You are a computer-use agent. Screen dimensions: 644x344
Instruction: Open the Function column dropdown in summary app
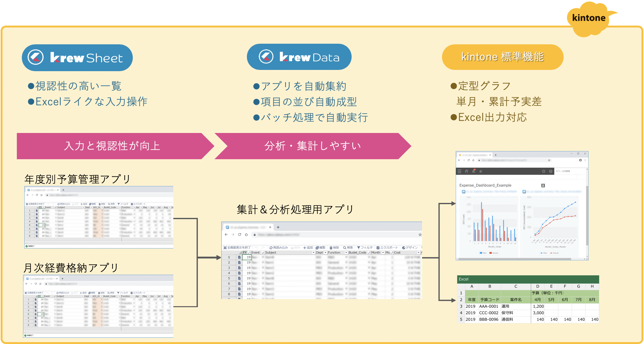346,253
